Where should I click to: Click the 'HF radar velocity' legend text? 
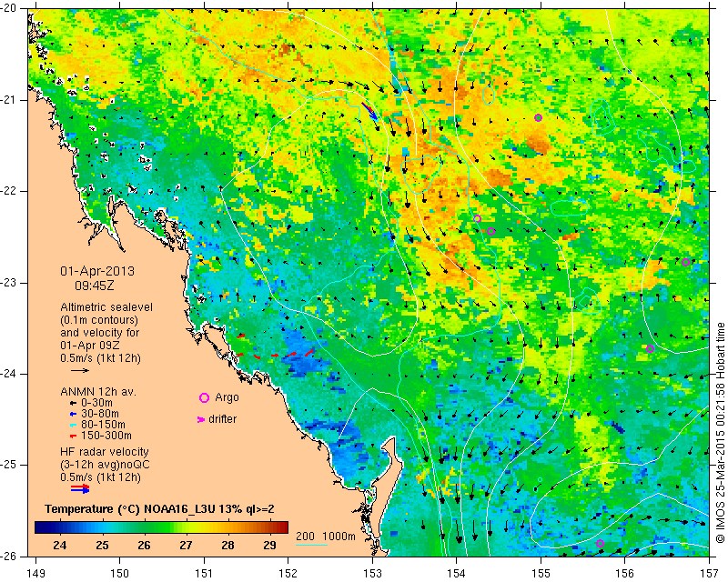coord(105,452)
